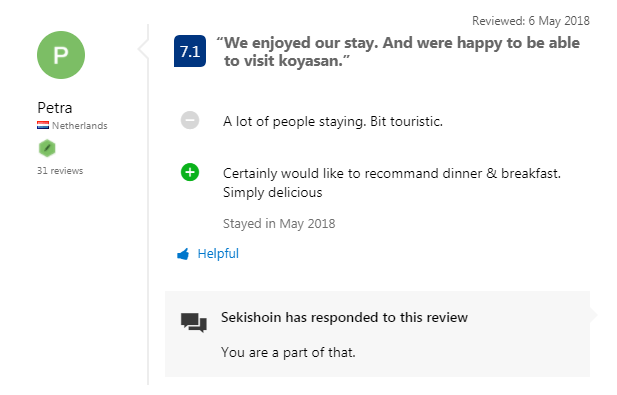Click the speech bubbles response icon

tap(194, 323)
